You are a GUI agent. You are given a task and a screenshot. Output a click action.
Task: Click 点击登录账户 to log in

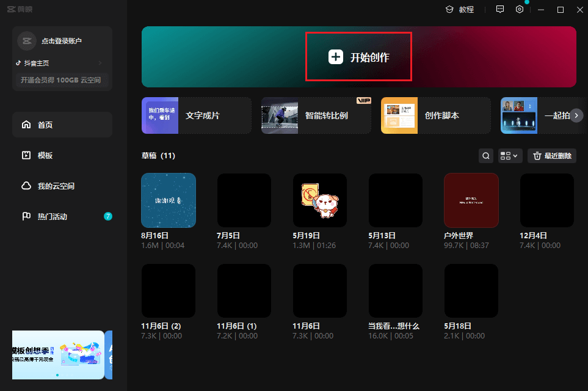[x=62, y=41]
